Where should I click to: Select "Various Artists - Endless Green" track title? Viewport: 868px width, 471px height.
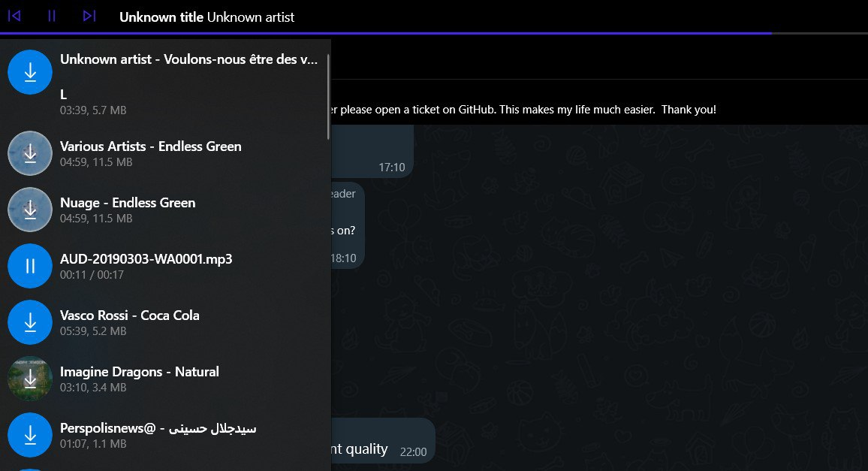150,146
